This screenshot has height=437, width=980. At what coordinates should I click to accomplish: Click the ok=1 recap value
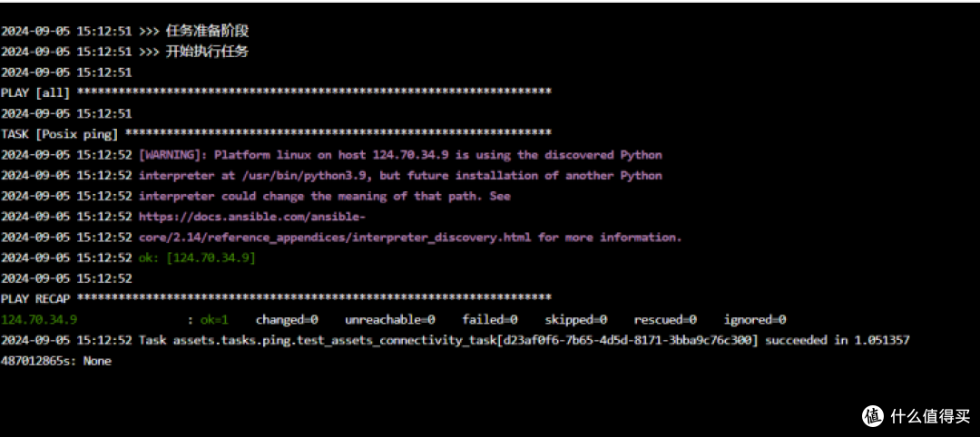(x=214, y=320)
